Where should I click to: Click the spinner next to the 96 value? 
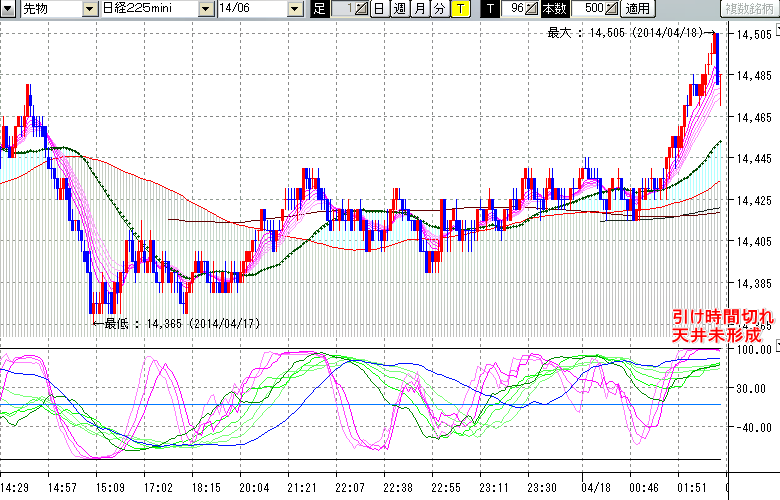click(x=531, y=9)
